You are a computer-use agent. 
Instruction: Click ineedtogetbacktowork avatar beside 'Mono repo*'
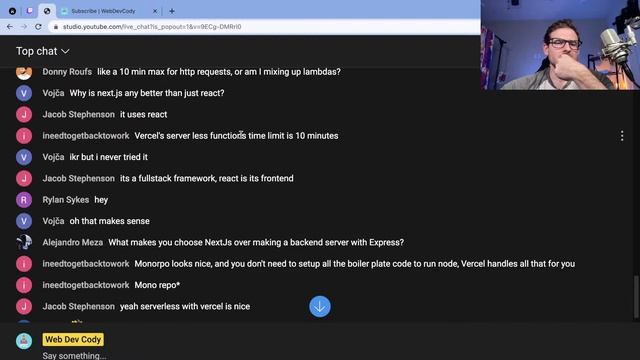point(24,285)
